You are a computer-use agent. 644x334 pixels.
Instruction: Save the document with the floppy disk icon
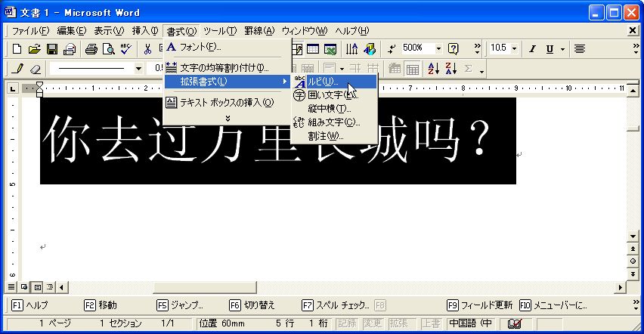52,49
